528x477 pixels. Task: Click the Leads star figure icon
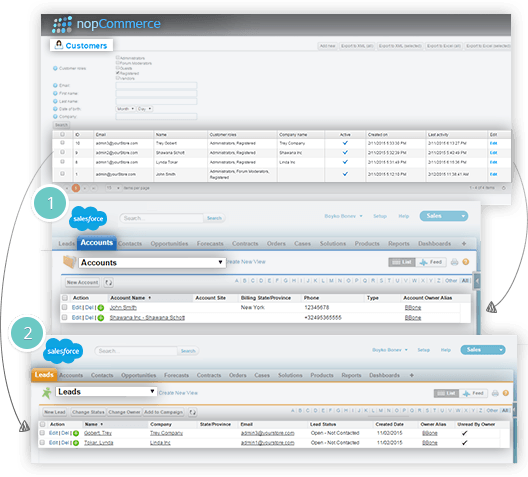click(47, 393)
